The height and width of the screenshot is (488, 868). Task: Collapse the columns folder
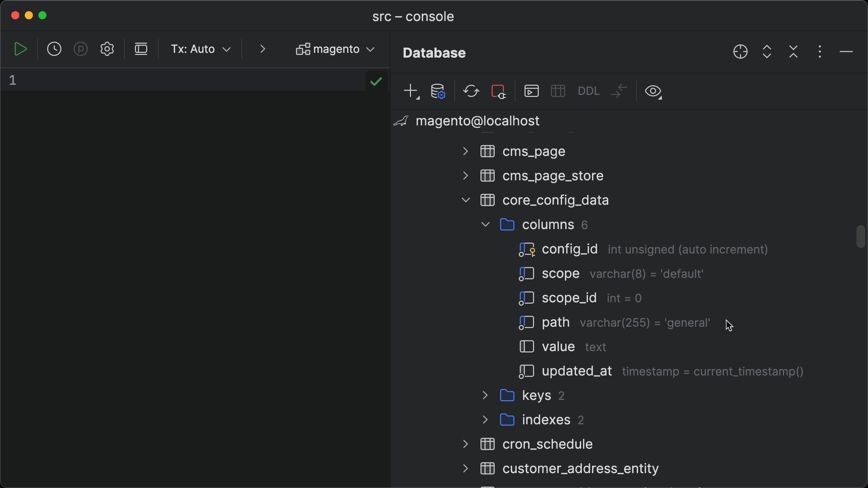pyautogui.click(x=486, y=225)
